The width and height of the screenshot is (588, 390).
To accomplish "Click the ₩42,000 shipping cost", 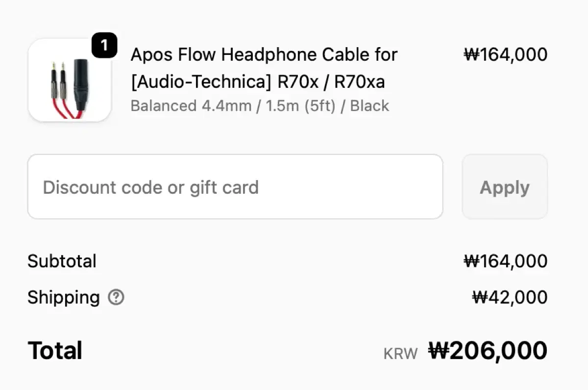I will tap(510, 297).
